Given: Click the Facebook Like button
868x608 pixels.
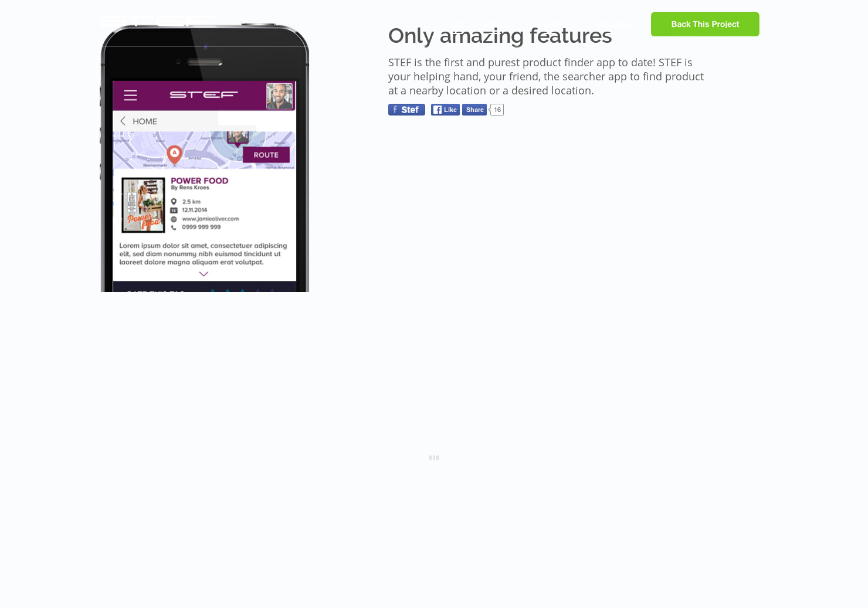Looking at the screenshot, I should point(445,110).
